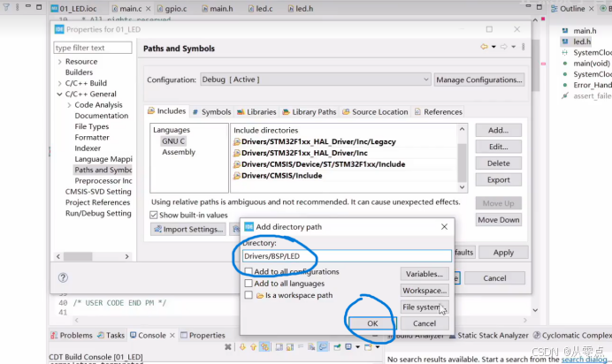Screen dimensions: 612x364
Task: Click the Workspace... button
Action: [425, 291]
